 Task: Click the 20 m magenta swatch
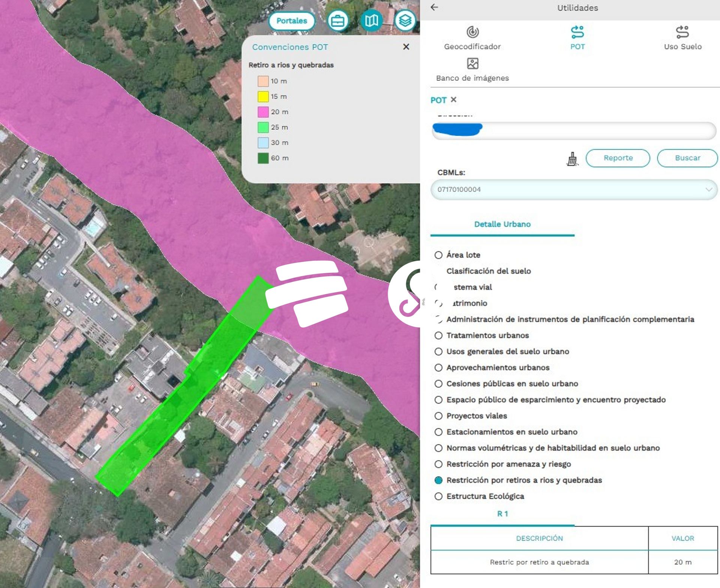coord(263,112)
